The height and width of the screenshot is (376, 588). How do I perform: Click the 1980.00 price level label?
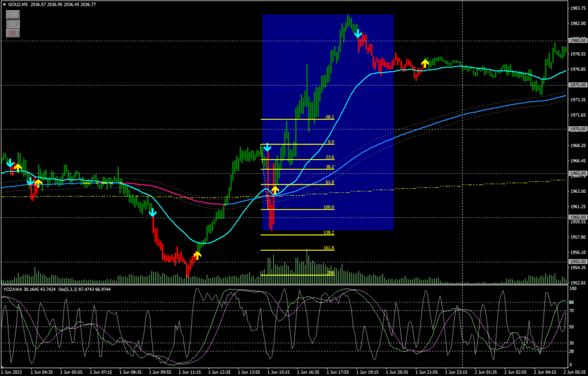pos(576,41)
